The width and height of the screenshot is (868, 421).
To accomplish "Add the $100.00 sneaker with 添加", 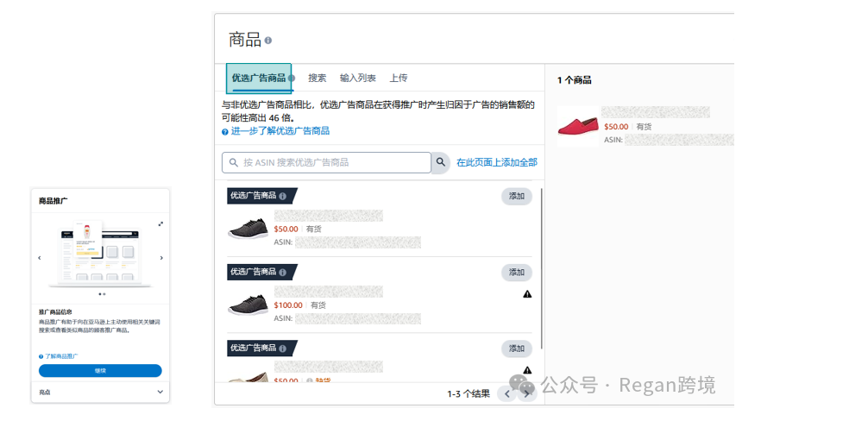I will point(516,273).
